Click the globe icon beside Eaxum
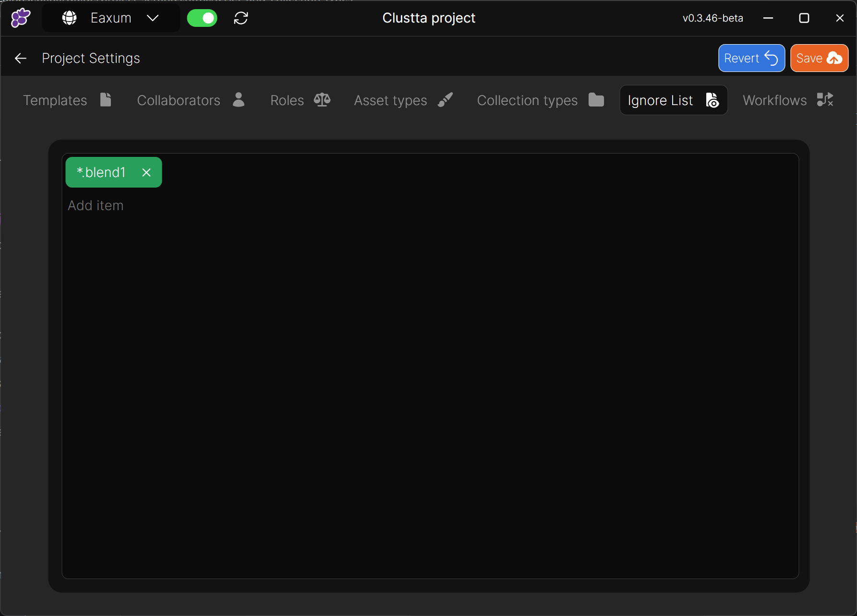857x616 pixels. 70,18
